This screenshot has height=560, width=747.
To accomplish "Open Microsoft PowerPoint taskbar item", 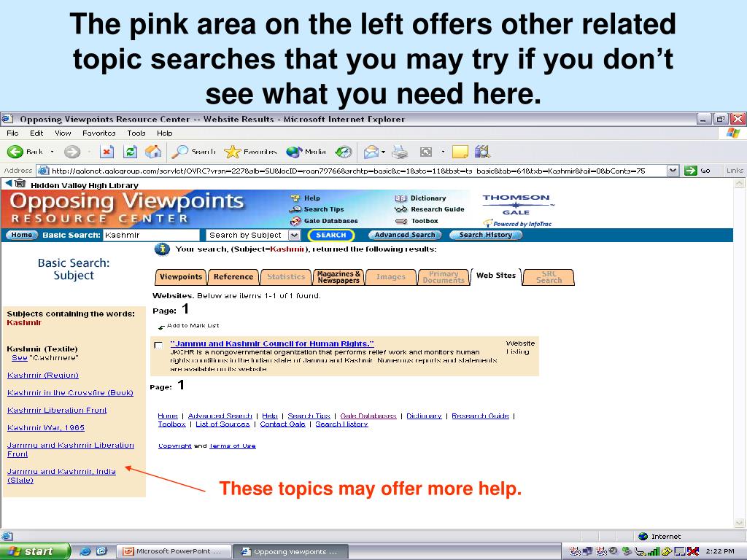I will (x=174, y=551).
